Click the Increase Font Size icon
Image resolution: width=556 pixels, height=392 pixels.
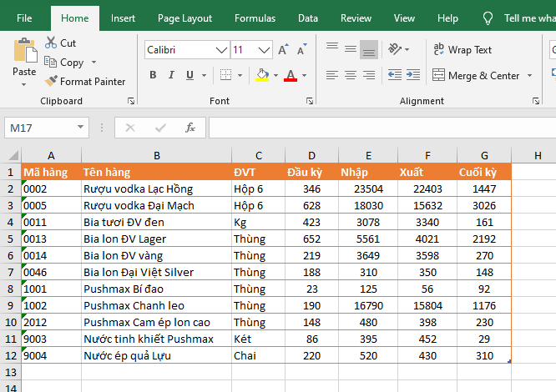[x=283, y=50]
